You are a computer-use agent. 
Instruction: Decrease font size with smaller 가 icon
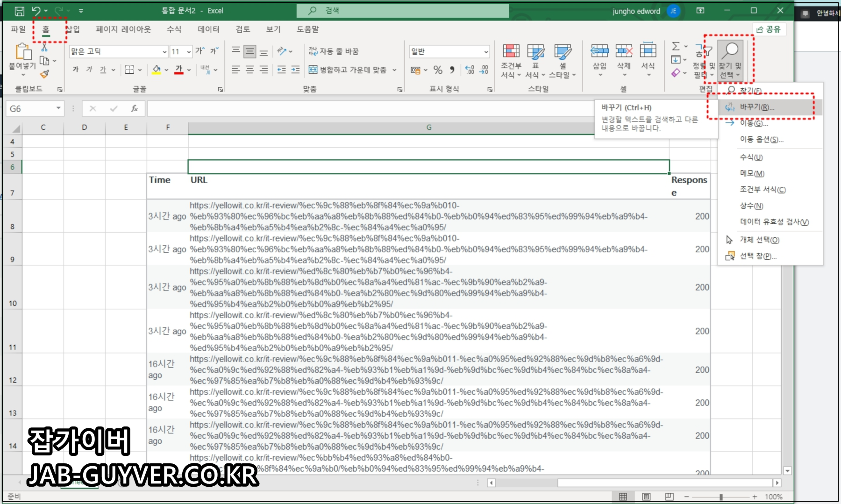(x=214, y=51)
